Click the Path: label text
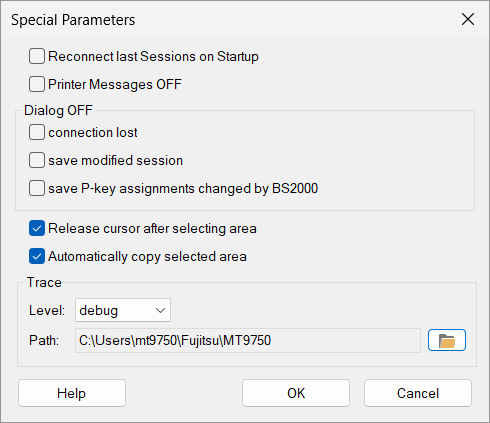 [x=44, y=340]
